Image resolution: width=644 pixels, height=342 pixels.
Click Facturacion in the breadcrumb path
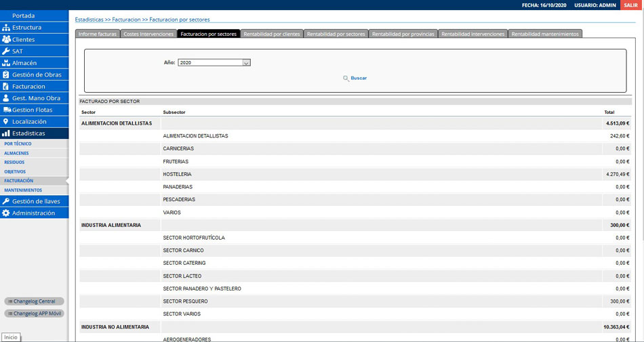pos(127,19)
